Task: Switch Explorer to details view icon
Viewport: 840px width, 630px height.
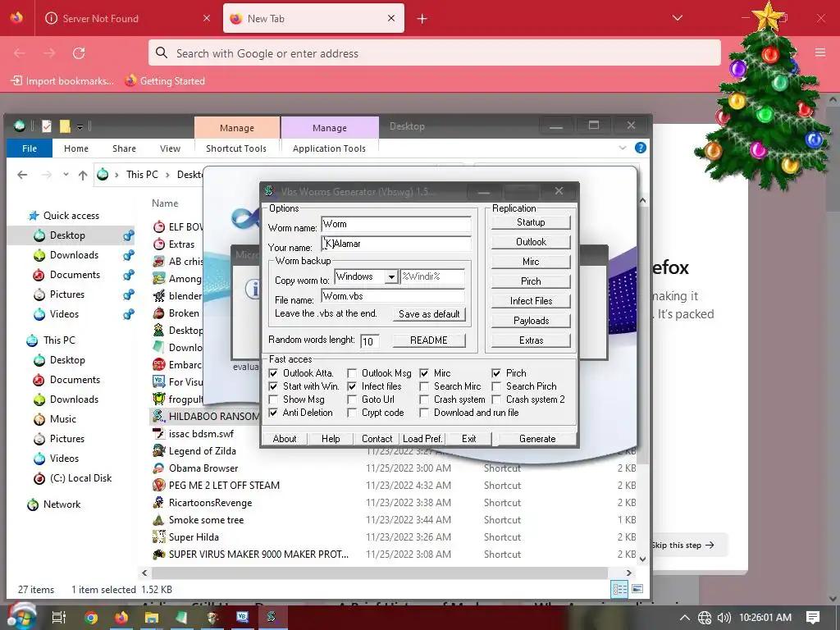Action: (x=620, y=589)
